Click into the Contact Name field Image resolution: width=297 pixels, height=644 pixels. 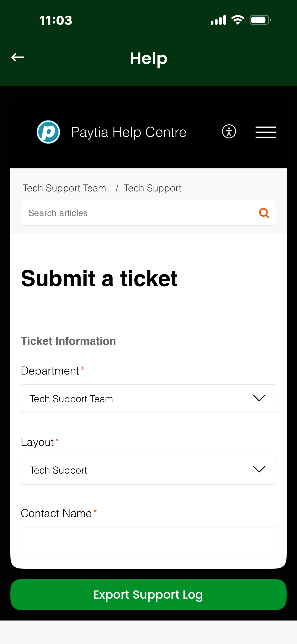pos(148,541)
